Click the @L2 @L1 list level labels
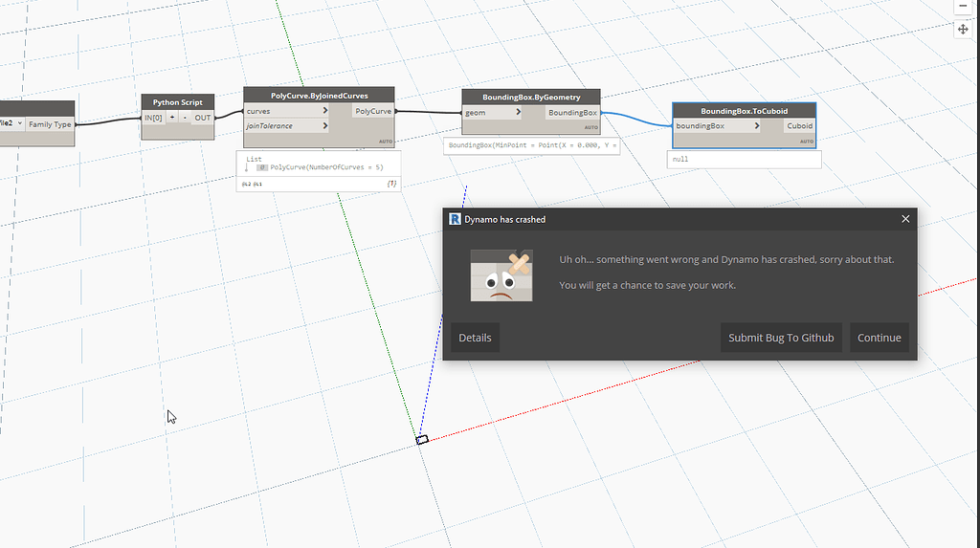This screenshot has width=980, height=548. (x=252, y=185)
